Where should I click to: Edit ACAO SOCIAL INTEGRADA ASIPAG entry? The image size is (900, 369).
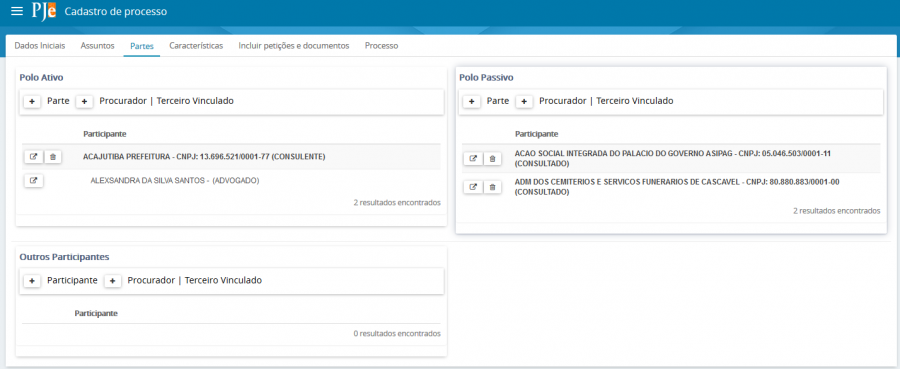coord(473,159)
